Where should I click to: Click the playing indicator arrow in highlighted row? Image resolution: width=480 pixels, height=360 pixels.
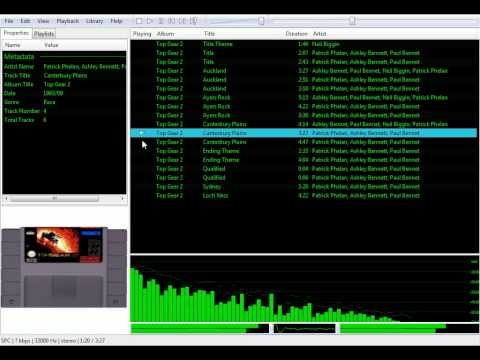tap(141, 133)
